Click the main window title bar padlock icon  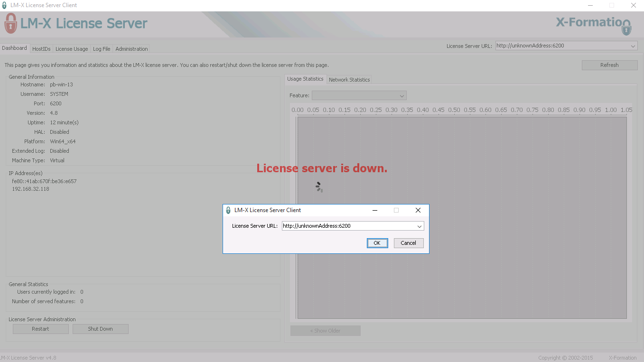tap(4, 5)
